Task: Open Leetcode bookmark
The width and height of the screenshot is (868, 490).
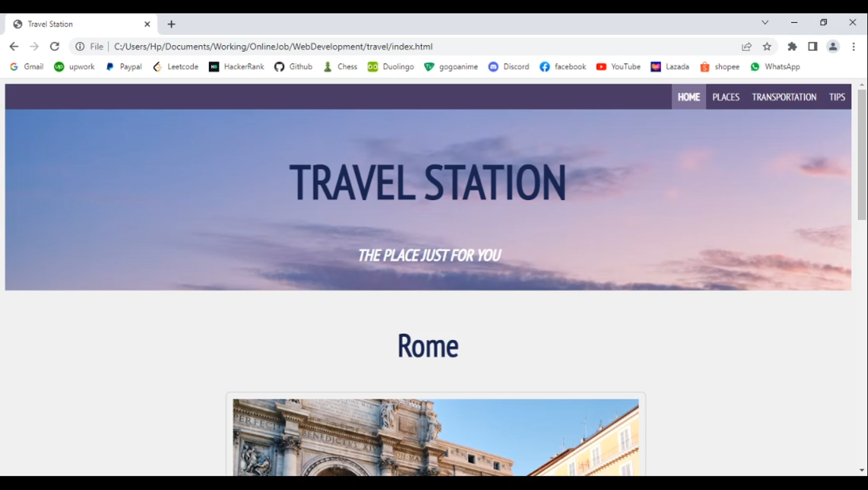Action: (176, 67)
